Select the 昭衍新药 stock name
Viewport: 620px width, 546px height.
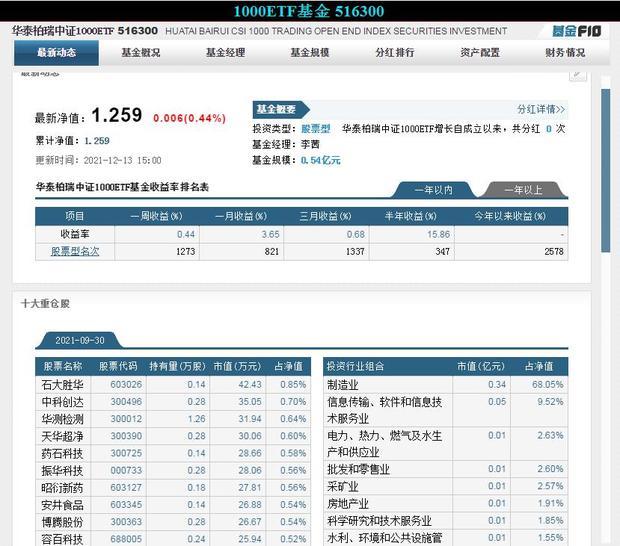coord(62,487)
